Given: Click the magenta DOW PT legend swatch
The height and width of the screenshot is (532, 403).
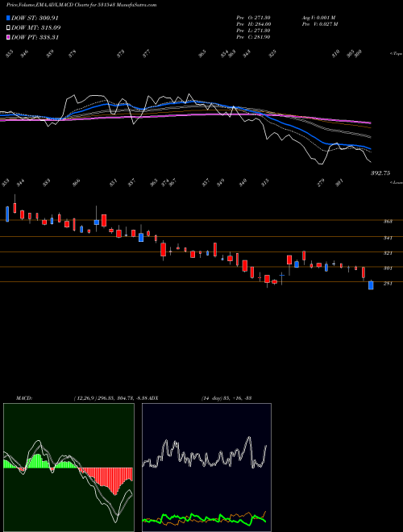Looking at the screenshot, I should (x=8, y=37).
